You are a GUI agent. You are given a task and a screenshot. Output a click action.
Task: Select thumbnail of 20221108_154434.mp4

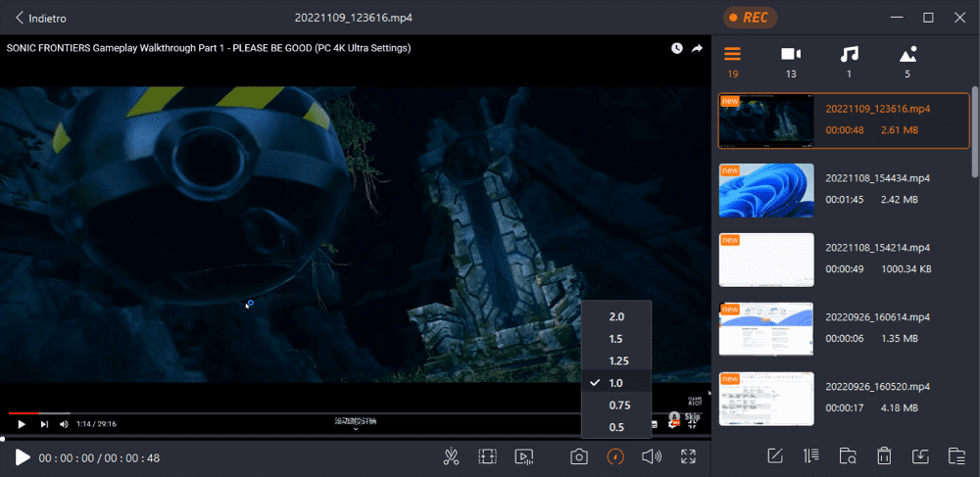click(x=767, y=190)
